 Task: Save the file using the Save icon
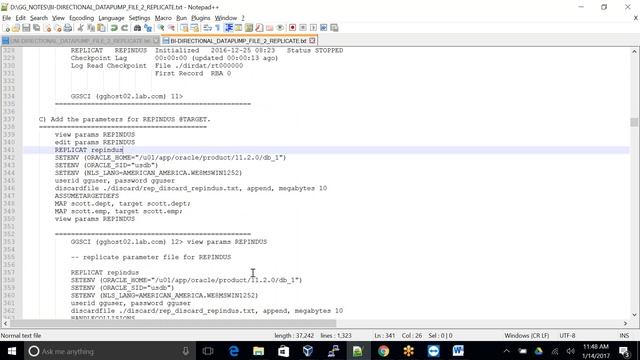click(x=26, y=28)
